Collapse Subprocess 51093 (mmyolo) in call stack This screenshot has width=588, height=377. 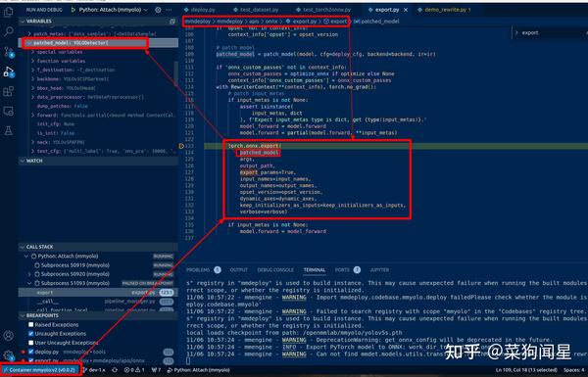(30, 283)
